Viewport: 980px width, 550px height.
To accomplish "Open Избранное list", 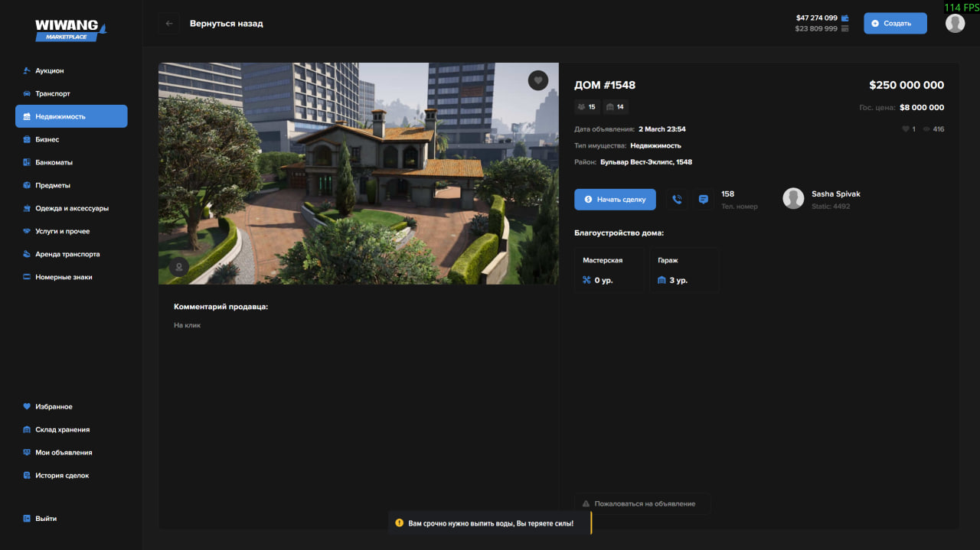I will [54, 407].
